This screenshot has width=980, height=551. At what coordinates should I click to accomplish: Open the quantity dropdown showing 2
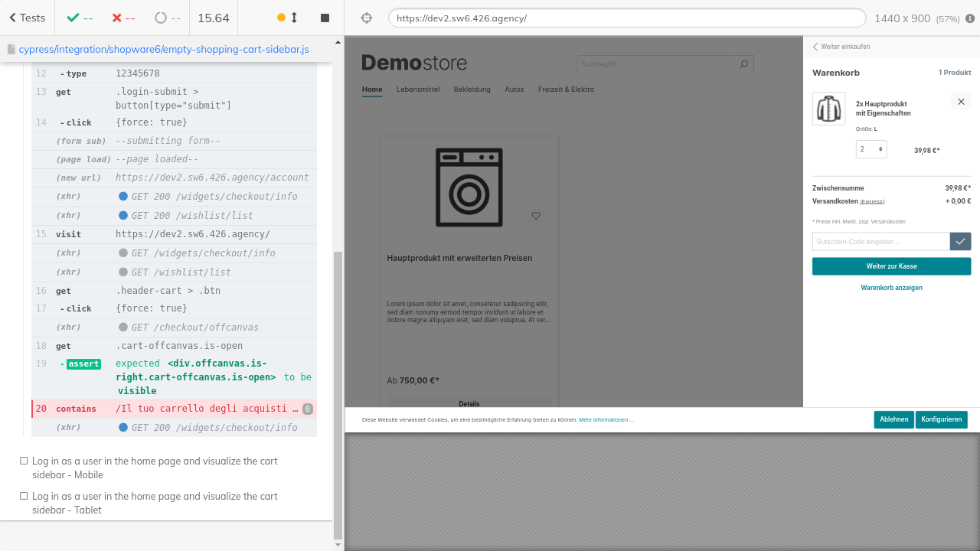871,149
